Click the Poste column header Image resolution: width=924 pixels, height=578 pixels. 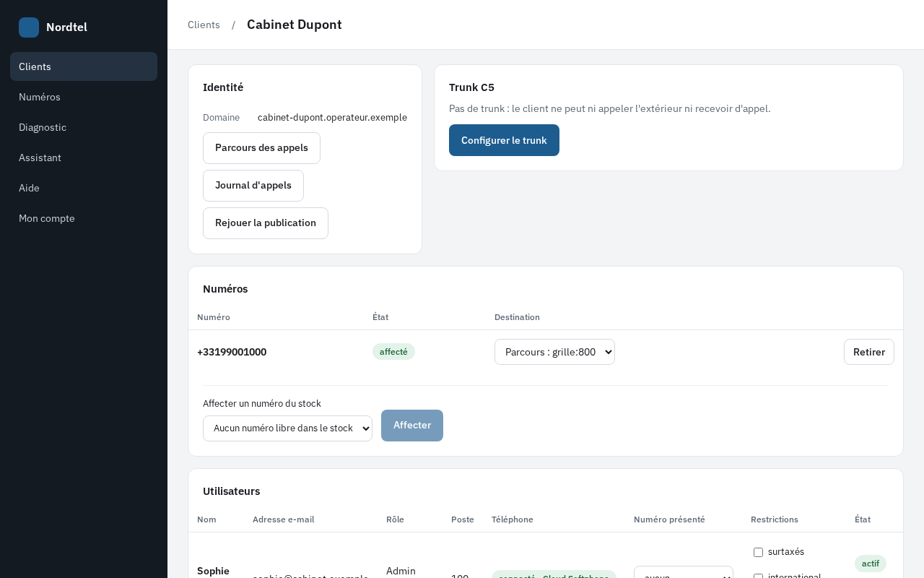pos(463,519)
